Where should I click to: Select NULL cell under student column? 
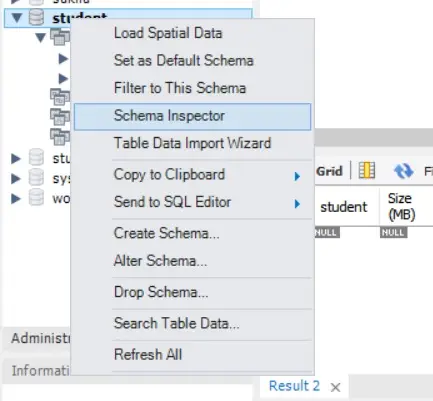(x=327, y=232)
